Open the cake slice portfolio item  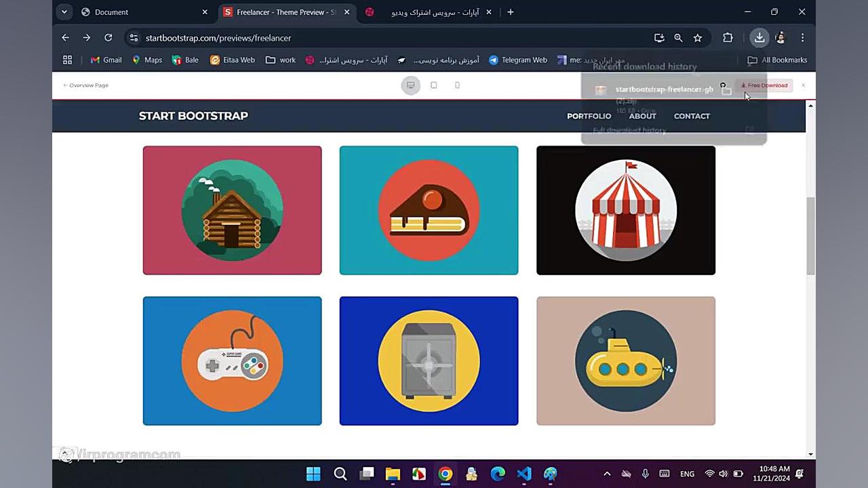point(429,210)
